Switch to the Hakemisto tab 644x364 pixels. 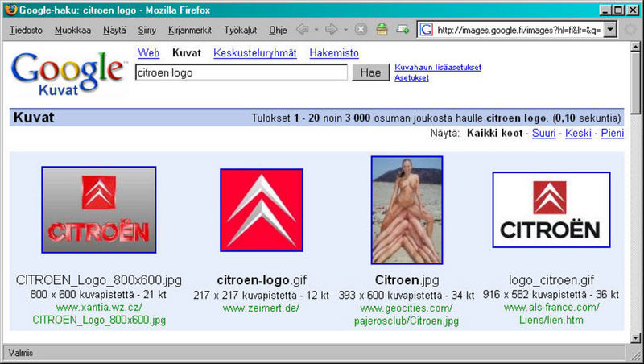(x=334, y=53)
